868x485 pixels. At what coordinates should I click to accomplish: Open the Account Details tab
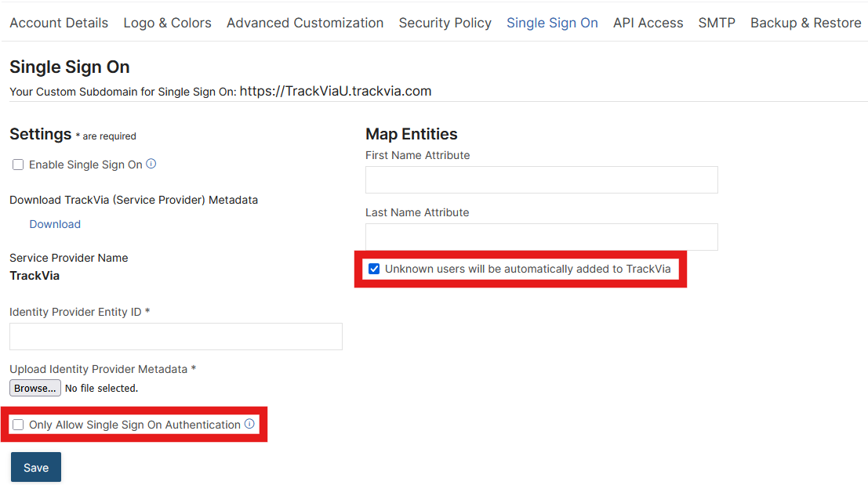coord(59,23)
